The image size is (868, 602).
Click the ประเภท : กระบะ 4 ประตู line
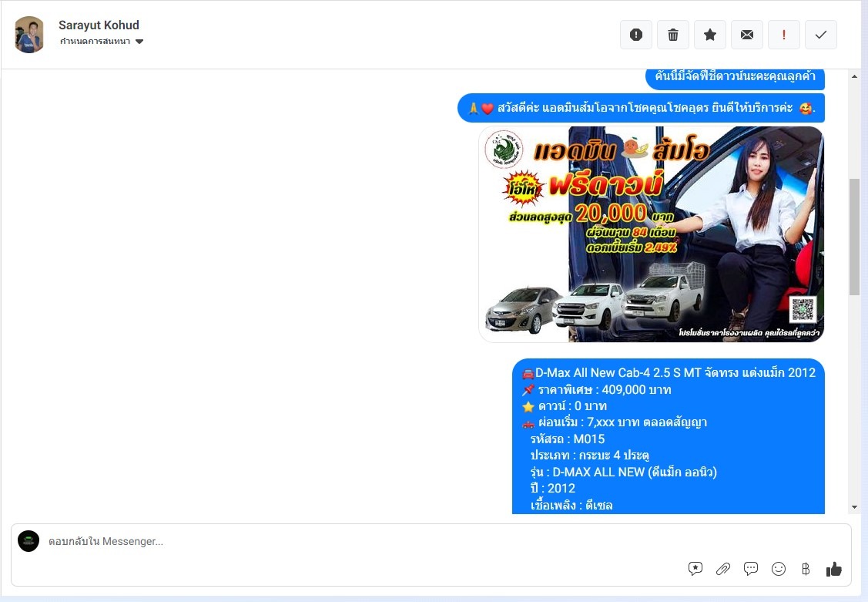pyautogui.click(x=589, y=456)
